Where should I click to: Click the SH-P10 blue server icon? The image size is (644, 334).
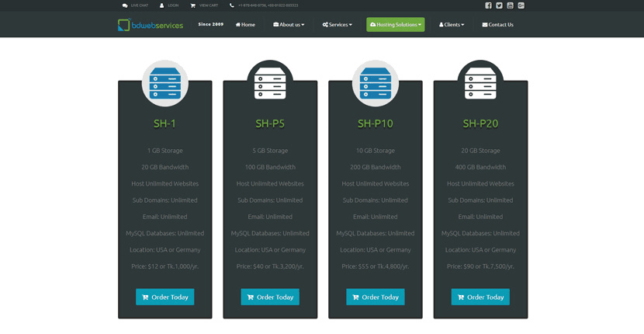coord(376,83)
